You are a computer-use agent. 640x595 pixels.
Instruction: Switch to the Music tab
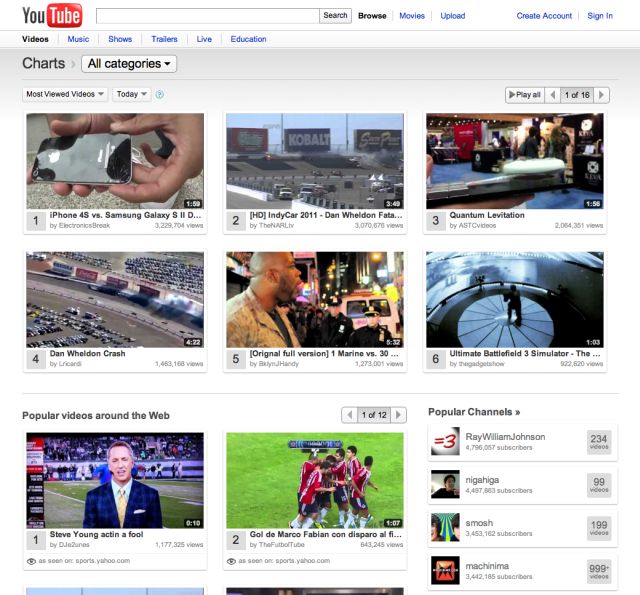(x=78, y=39)
